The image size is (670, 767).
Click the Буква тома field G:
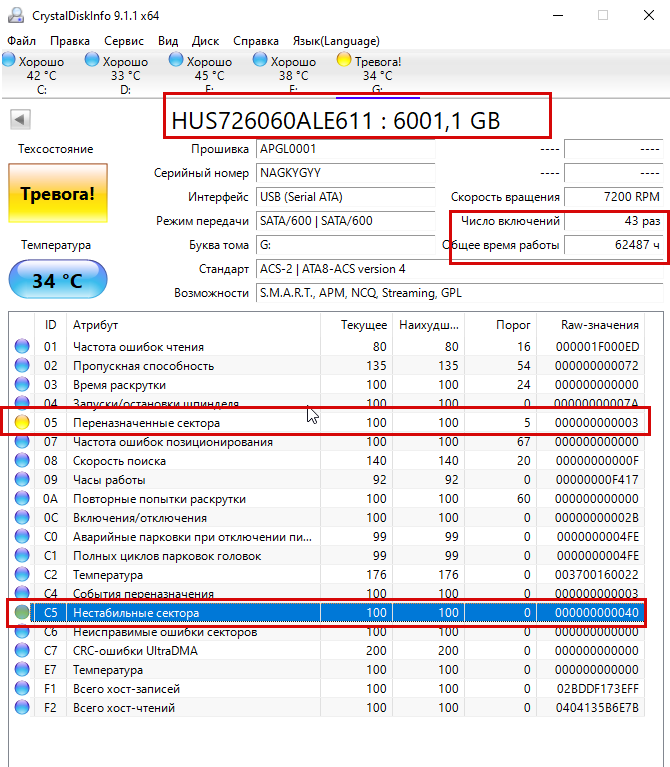coord(345,245)
